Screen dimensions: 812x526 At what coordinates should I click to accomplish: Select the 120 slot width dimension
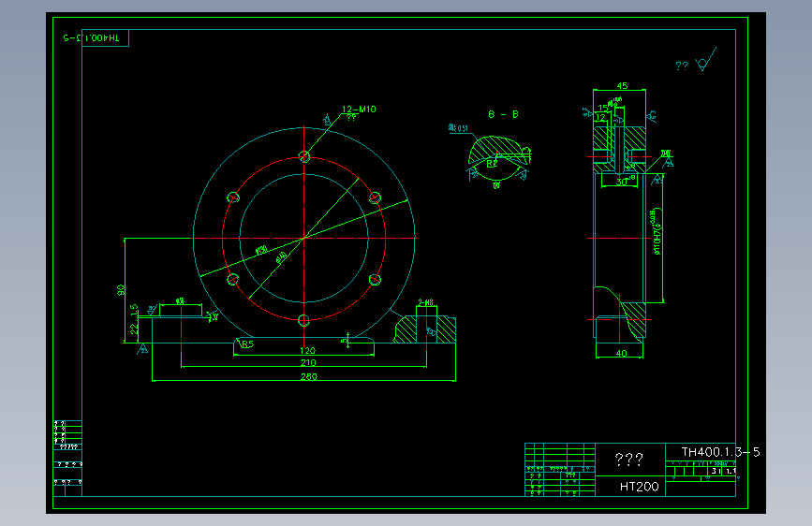coord(307,350)
